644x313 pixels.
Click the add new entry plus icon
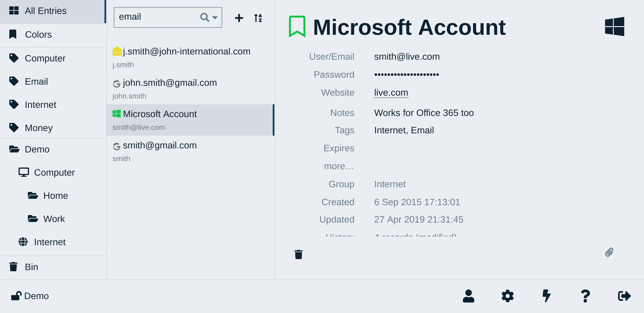click(239, 18)
